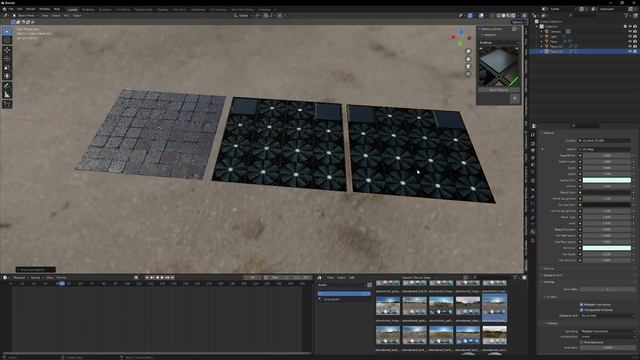640x360 pixels.
Task: Open the Object Mode dropdown
Action: (25, 16)
